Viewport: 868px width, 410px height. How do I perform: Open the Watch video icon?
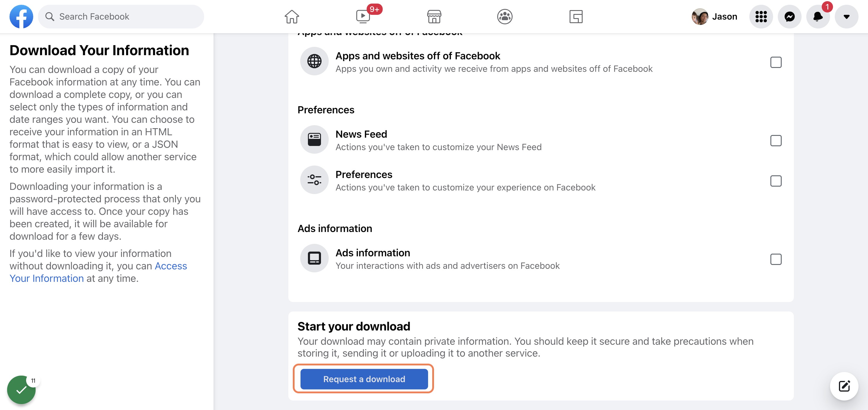click(x=363, y=17)
